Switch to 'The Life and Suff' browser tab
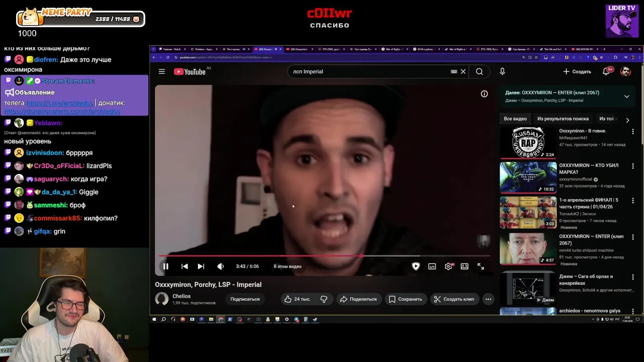The width and height of the screenshot is (644, 362). point(552,49)
